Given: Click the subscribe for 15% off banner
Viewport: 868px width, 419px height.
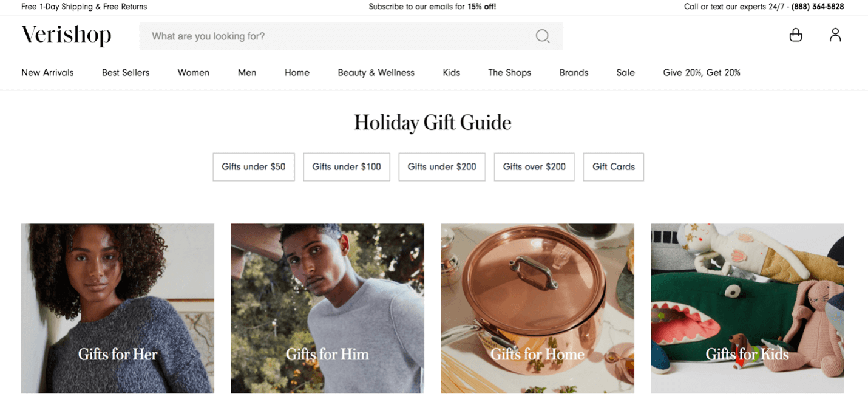Looking at the screenshot, I should [432, 7].
